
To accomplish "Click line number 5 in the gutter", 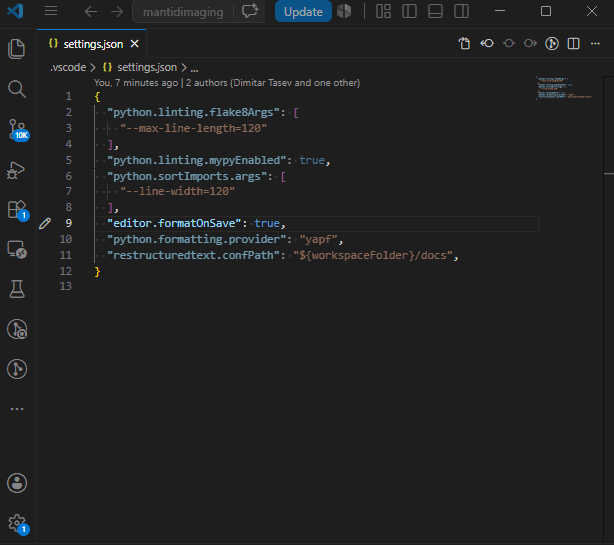I will coord(69,160).
